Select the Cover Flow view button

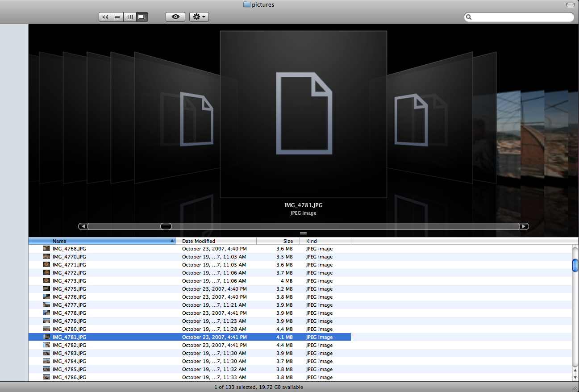pos(142,17)
